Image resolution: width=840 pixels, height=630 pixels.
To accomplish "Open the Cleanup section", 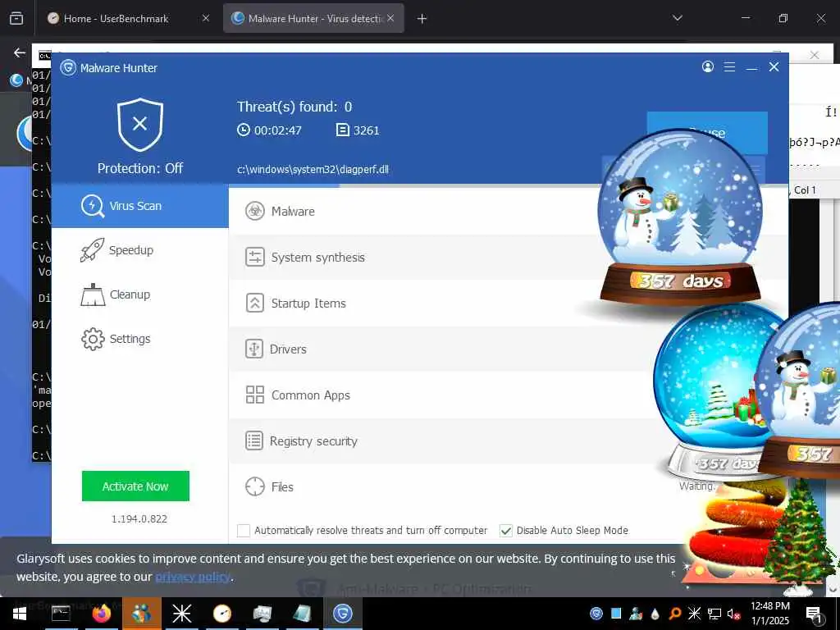I will 139,294.
